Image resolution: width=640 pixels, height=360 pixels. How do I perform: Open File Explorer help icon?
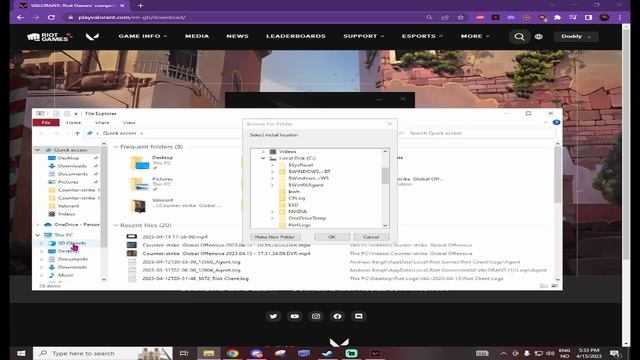(556, 122)
